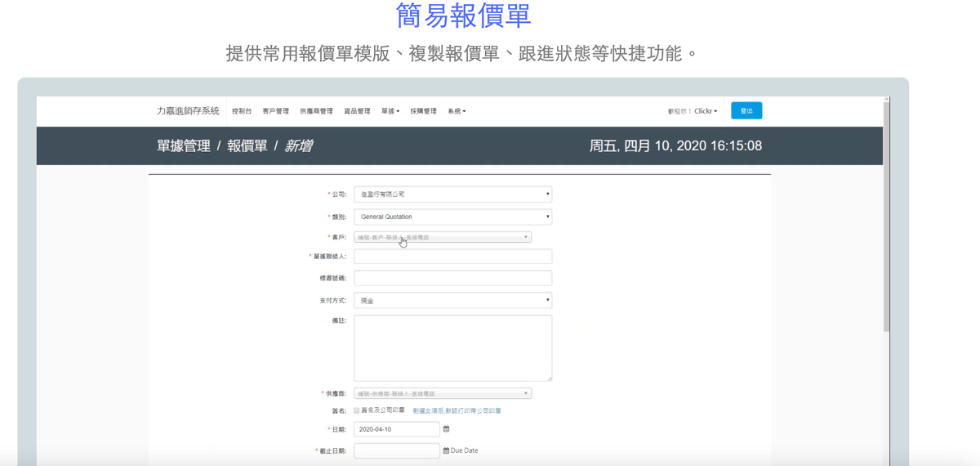Open the 供應商 supplier selector
Viewport: 980px width, 466px height.
[443, 394]
